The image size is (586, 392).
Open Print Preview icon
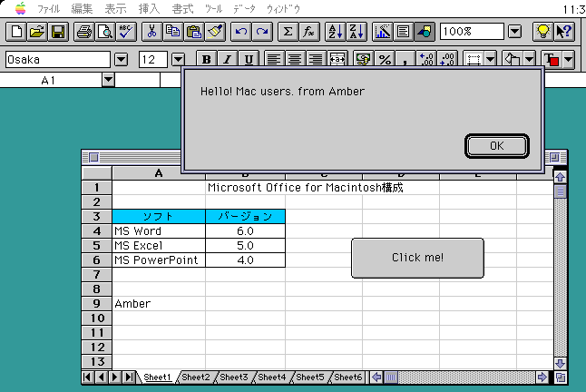coord(105,32)
